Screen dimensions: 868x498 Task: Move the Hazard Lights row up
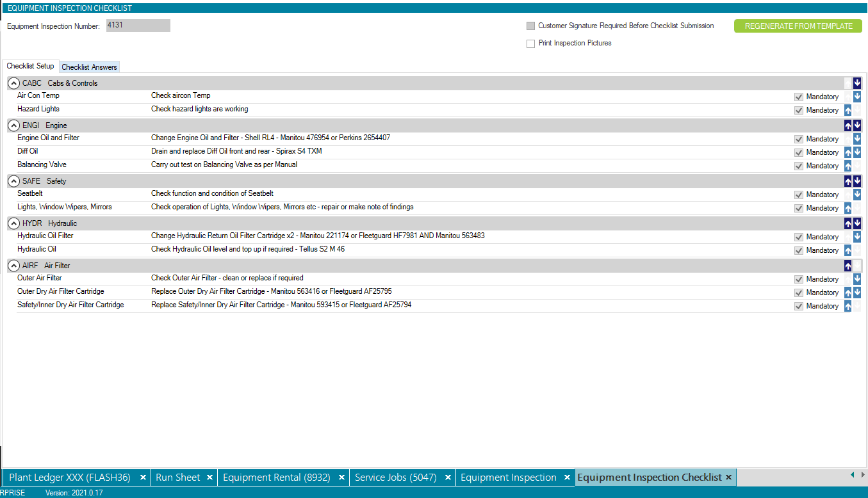click(848, 109)
